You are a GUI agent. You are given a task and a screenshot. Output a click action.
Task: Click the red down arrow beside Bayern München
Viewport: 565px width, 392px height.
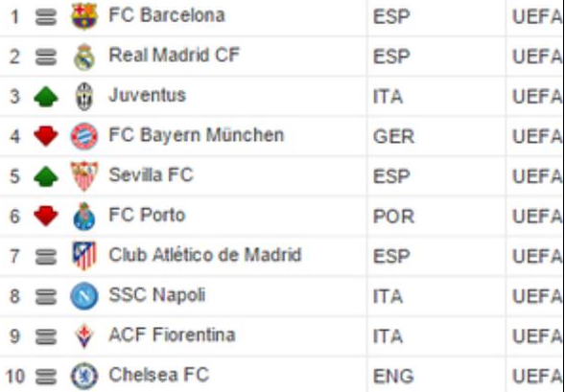pos(46,136)
